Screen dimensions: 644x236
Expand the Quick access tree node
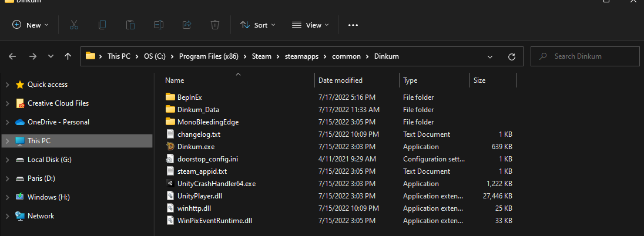[7, 85]
